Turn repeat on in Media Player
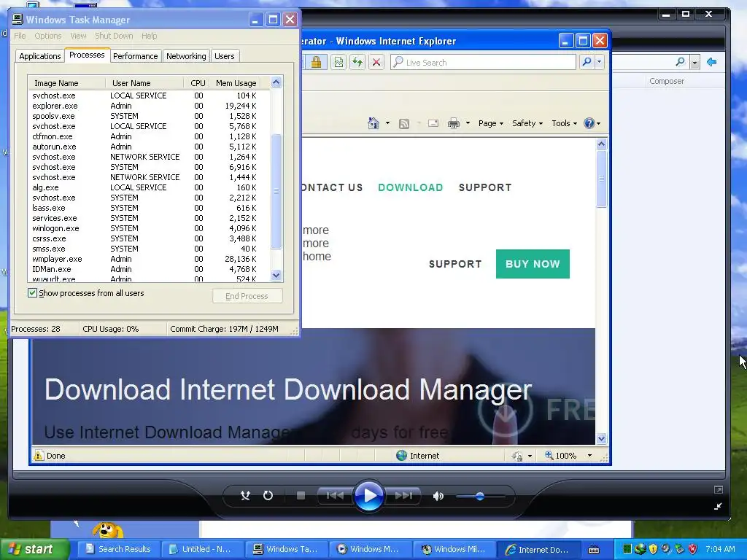Screen dimensions: 747x560 point(268,496)
